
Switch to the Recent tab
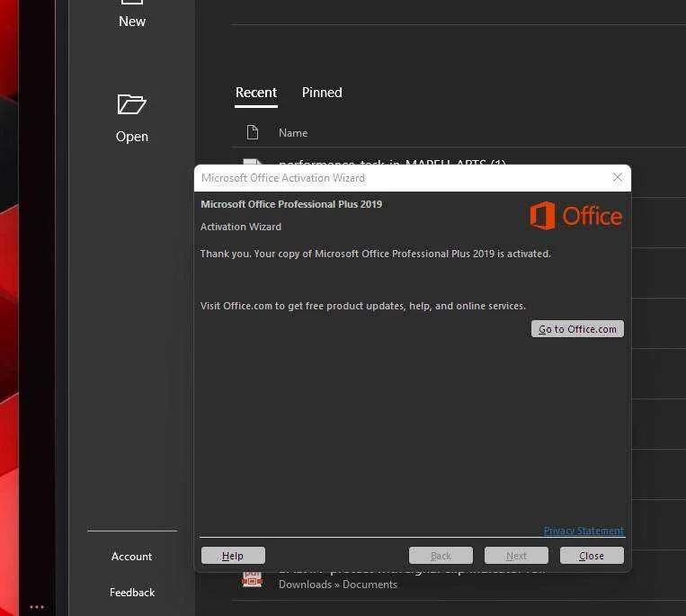coord(256,93)
